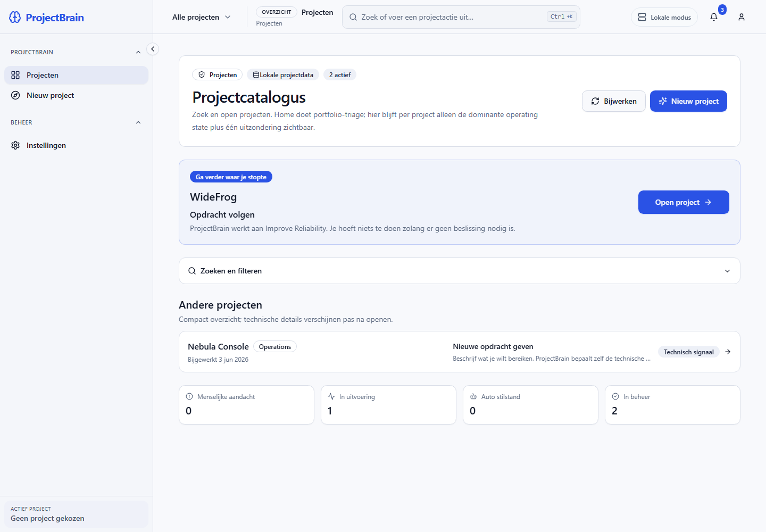Screen dimensions: 766x532
Task: Collapse the PROJECTBRAIN sidebar section
Action: (x=138, y=52)
